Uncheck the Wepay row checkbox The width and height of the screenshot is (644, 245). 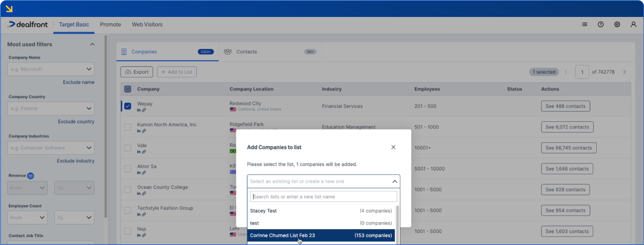128,106
